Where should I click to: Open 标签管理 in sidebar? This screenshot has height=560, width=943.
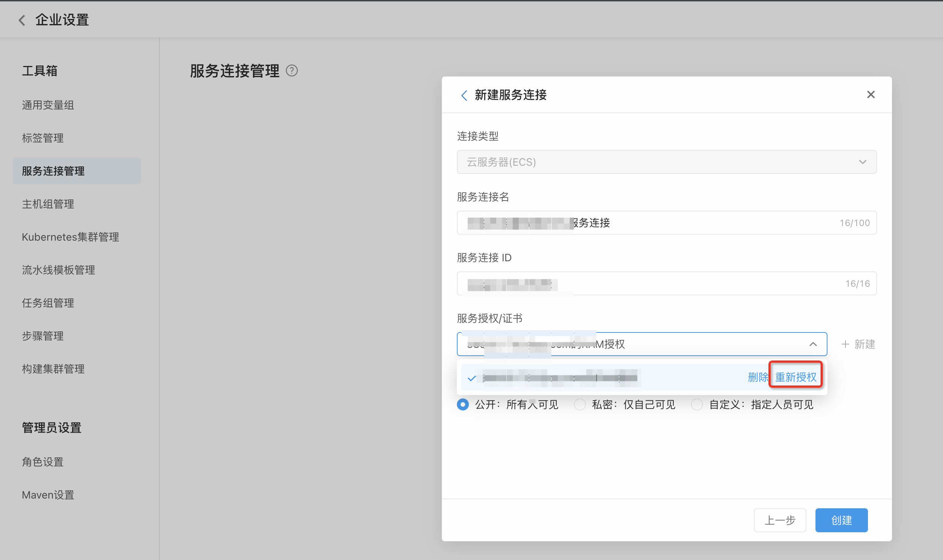click(43, 138)
